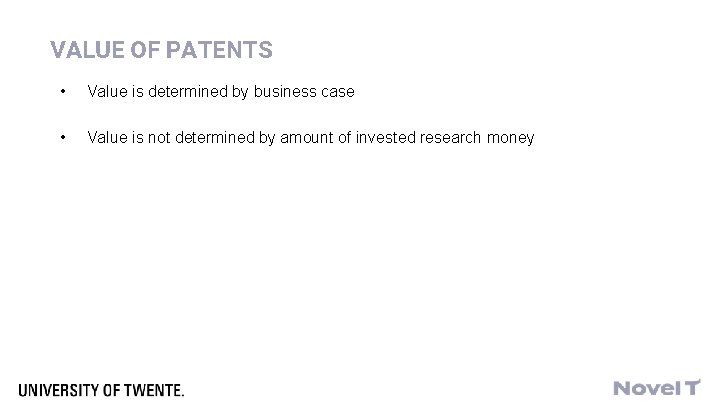
Task: Select the line about invested research money
Action: 311,138
